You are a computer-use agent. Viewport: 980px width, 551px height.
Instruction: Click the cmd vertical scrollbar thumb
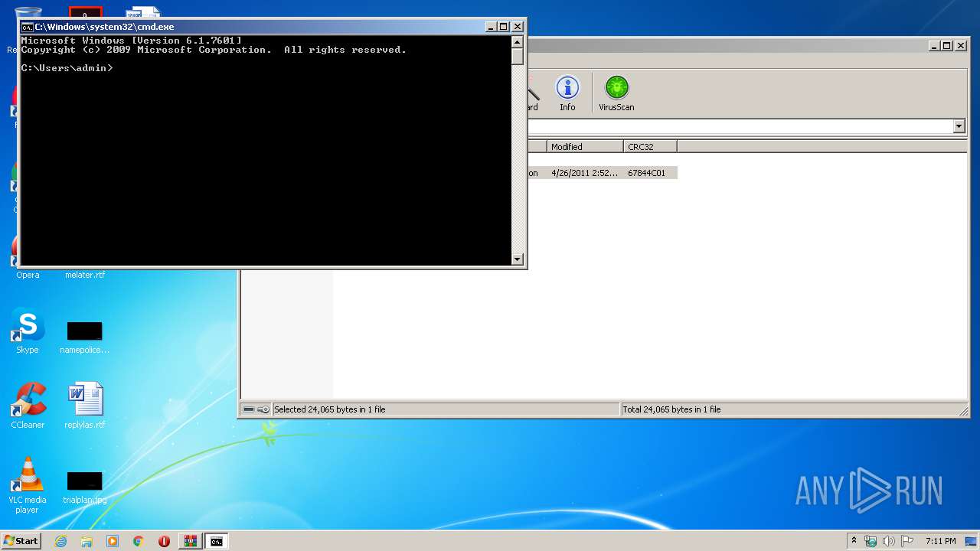click(518, 57)
